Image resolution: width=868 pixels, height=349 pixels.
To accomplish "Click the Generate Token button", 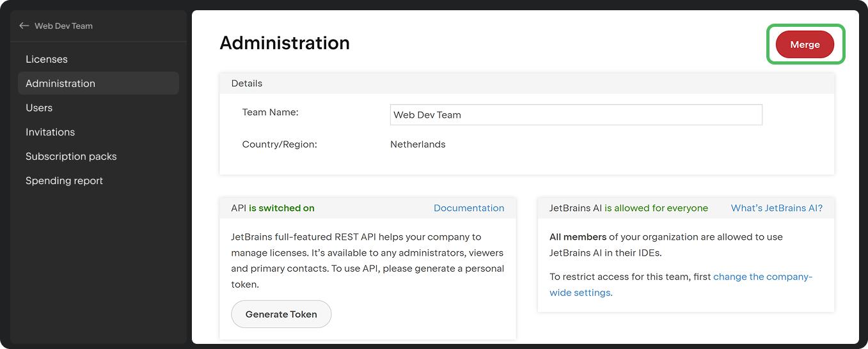I will (281, 314).
